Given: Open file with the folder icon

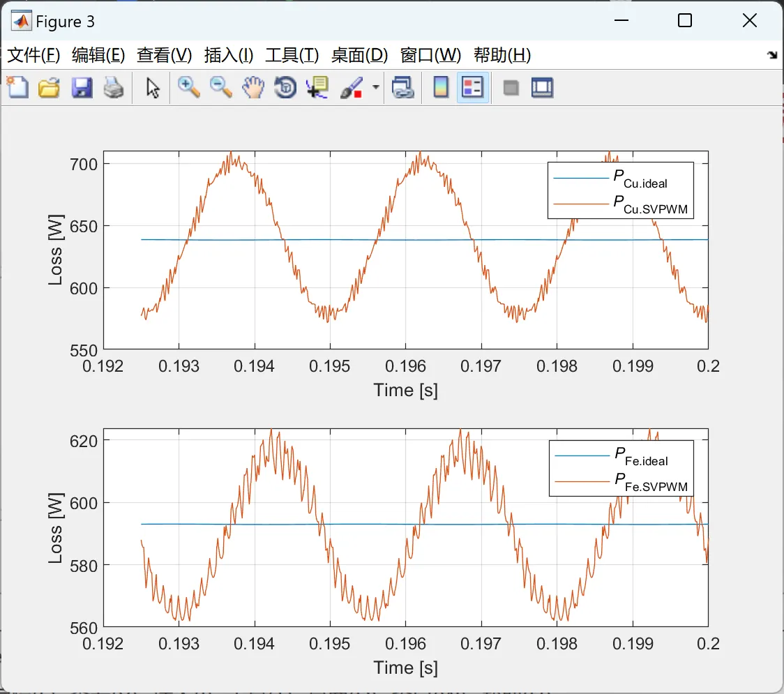Looking at the screenshot, I should click(x=49, y=87).
